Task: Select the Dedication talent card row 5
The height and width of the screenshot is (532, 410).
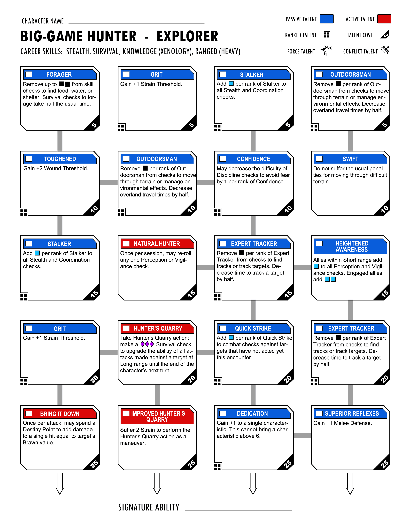Action: pos(256,437)
